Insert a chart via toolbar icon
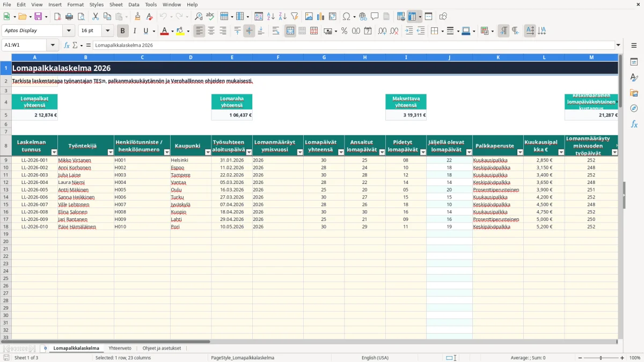 pyautogui.click(x=321, y=17)
